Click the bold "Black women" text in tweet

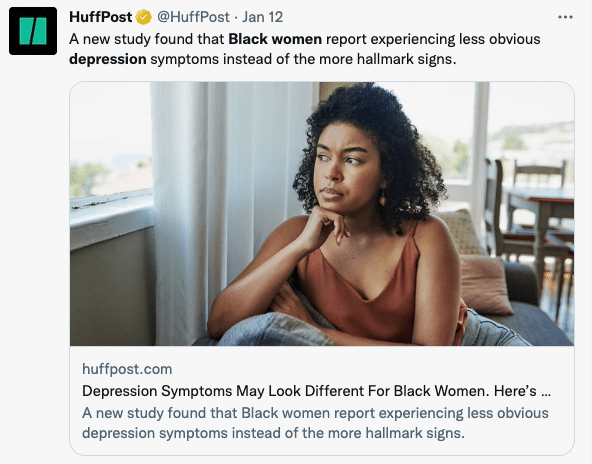point(275,39)
